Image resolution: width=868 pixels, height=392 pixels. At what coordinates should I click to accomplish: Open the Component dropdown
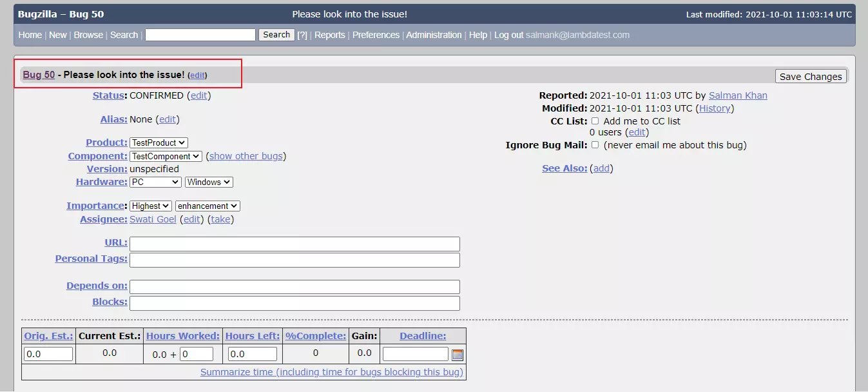coord(166,156)
